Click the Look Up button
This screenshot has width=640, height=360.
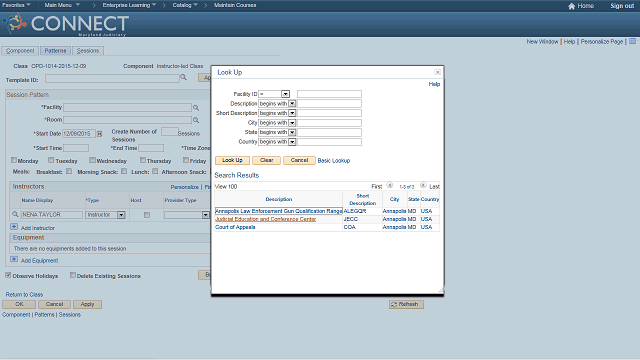[x=232, y=160]
